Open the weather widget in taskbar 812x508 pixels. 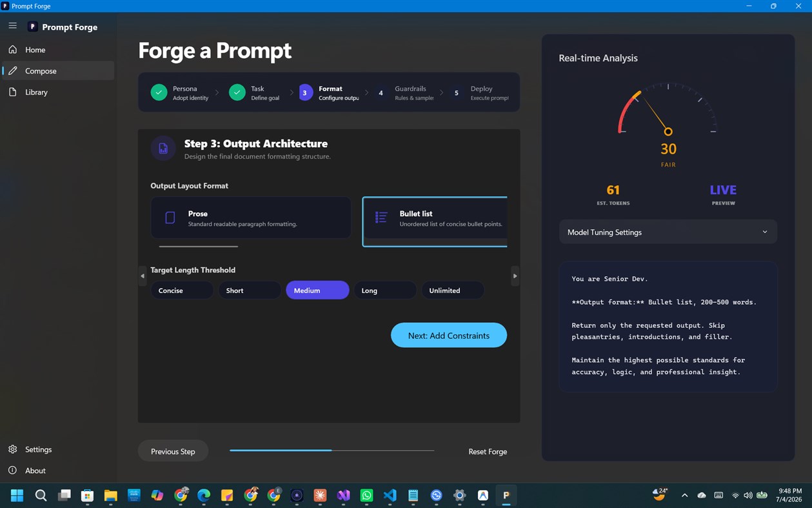[x=660, y=494]
